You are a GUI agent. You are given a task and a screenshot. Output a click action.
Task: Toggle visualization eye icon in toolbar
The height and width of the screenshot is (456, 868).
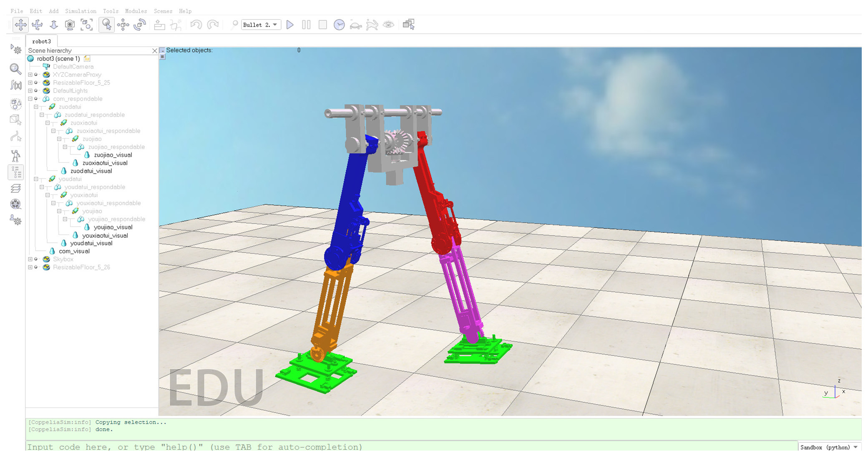click(388, 25)
